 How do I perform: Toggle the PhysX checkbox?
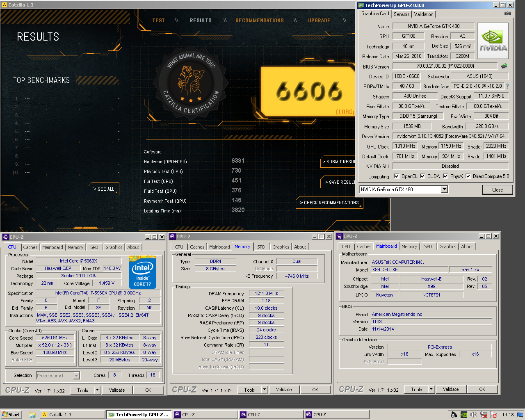[445, 176]
